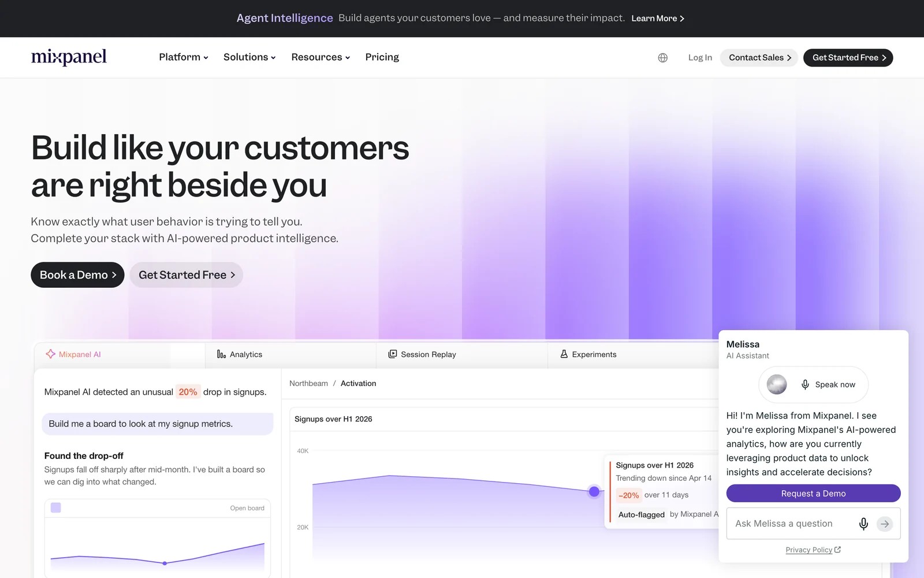Screen dimensions: 924x578
Task: Send message with arrow button
Action: [885, 524]
